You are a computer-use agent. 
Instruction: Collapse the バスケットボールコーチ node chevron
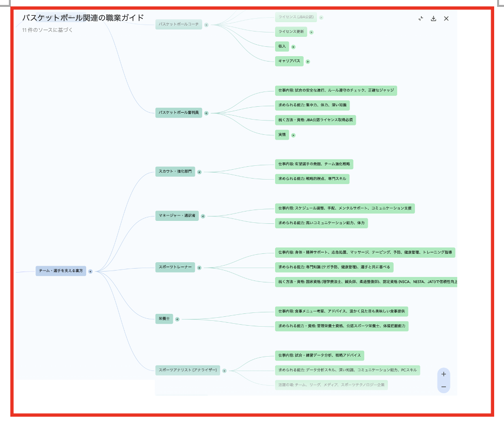(x=206, y=25)
